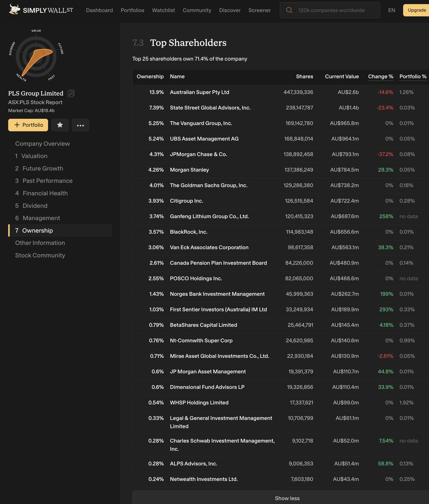Click the Portfolio % column header

(413, 76)
